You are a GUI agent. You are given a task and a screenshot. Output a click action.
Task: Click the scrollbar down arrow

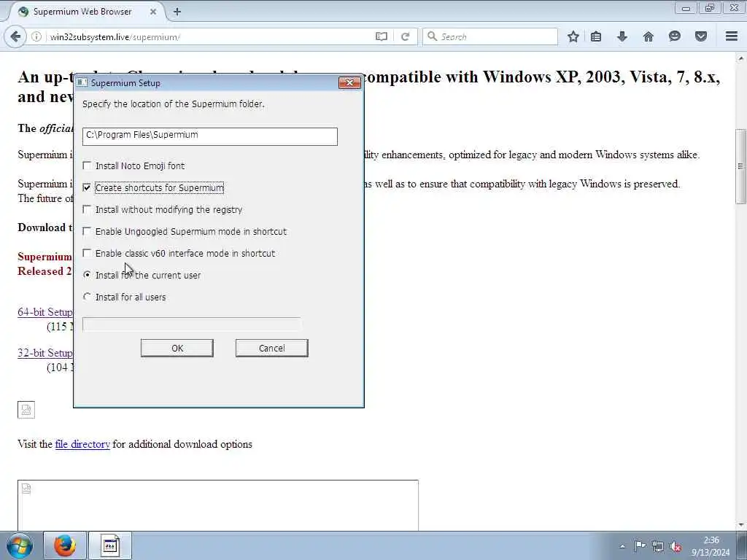point(741,524)
